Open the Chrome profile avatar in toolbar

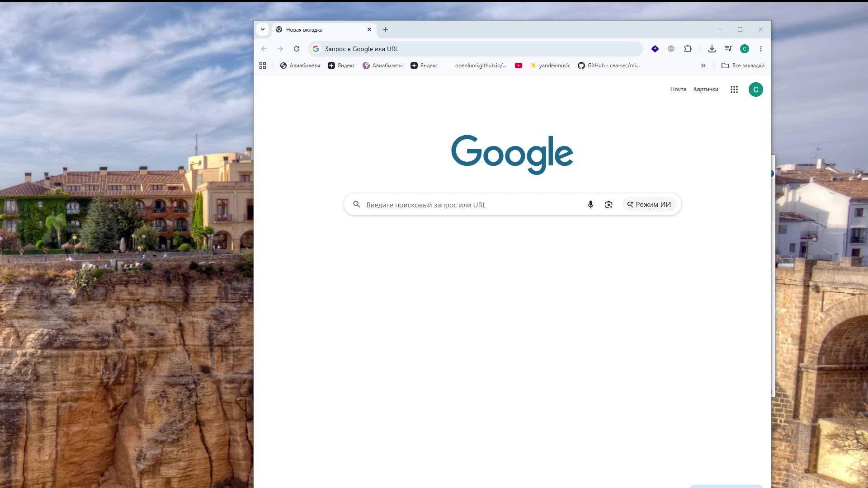pos(745,49)
